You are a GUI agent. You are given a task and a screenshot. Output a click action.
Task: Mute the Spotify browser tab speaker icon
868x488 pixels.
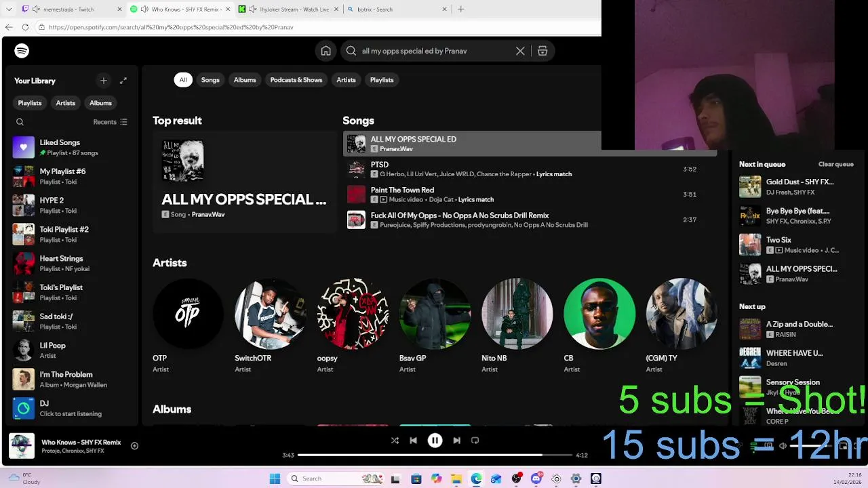[x=144, y=9]
